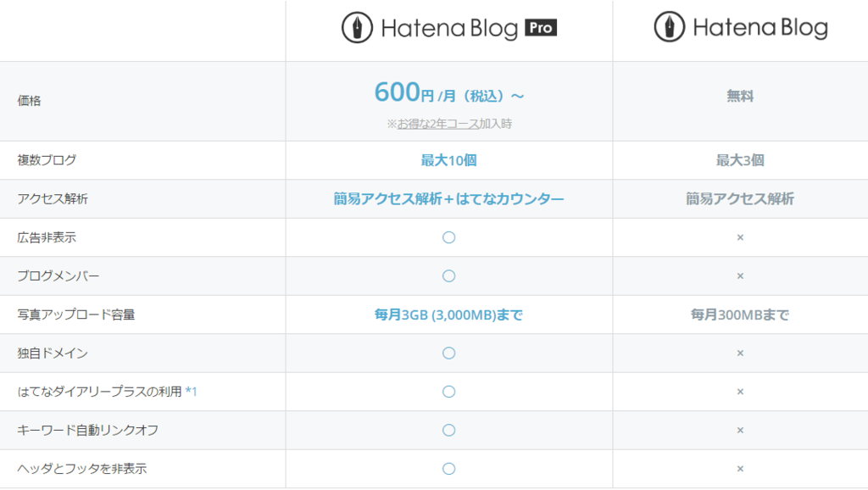868x490 pixels.
Task: Select the 最大10個 blog count text
Action: click(x=449, y=160)
